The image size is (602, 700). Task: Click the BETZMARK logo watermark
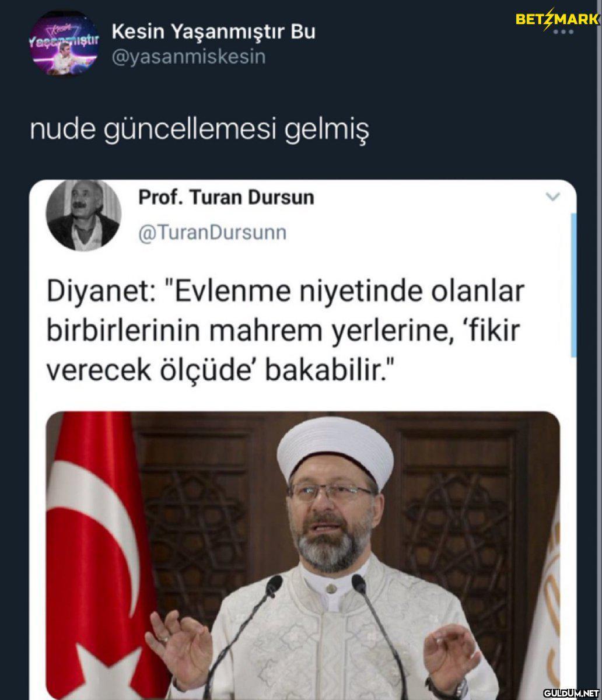[x=557, y=19]
